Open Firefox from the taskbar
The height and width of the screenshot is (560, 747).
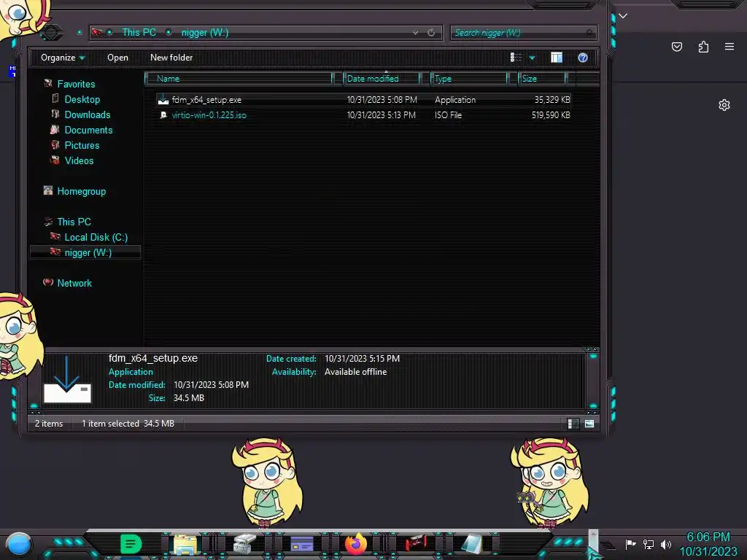pos(356,544)
